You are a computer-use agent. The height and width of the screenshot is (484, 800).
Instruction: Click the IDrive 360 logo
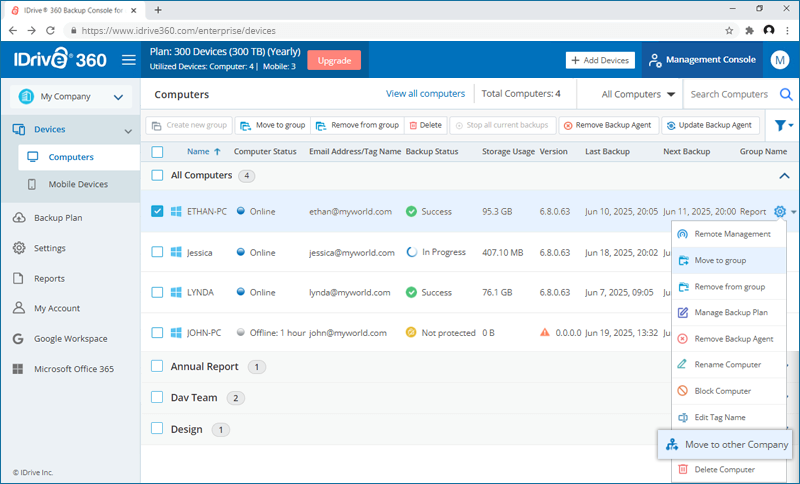pyautogui.click(x=60, y=59)
